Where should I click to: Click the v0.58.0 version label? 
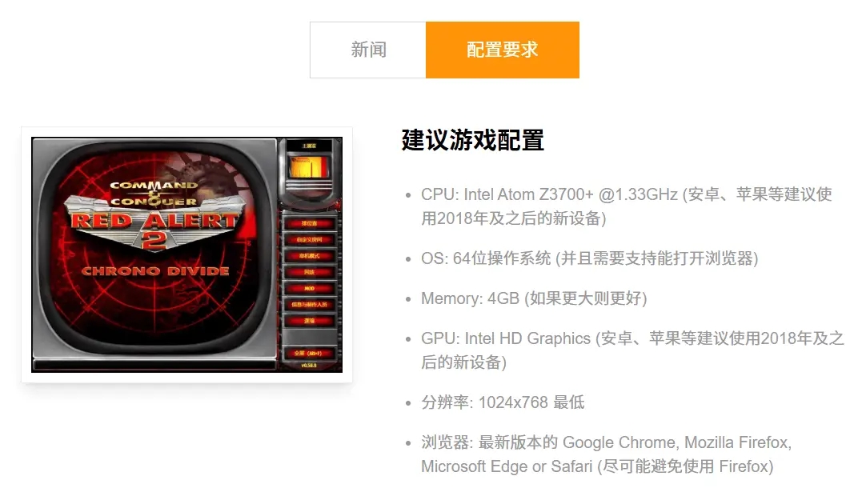[309, 366]
